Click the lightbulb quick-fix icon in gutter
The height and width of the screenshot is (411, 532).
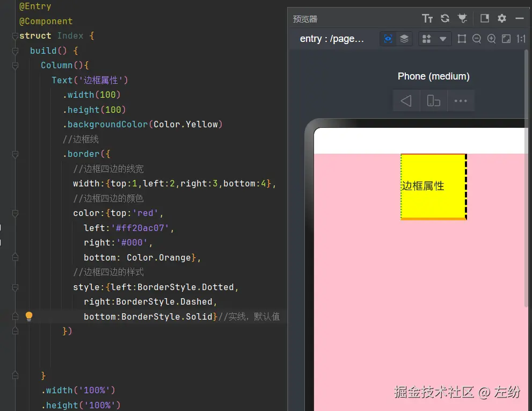(29, 316)
